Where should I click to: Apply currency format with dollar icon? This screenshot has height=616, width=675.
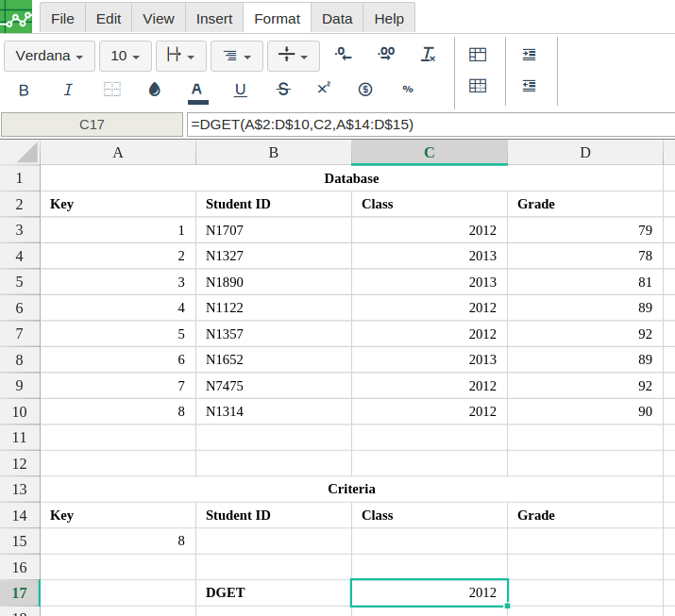[x=365, y=90]
